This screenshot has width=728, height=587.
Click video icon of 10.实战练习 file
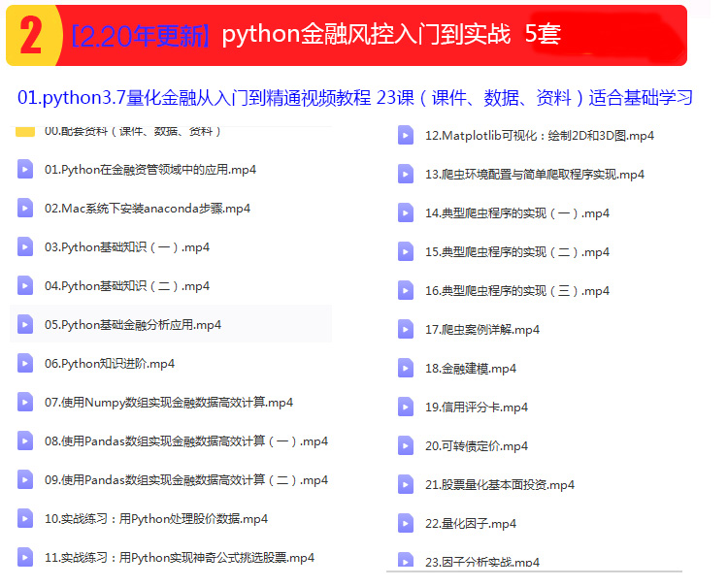[25, 518]
